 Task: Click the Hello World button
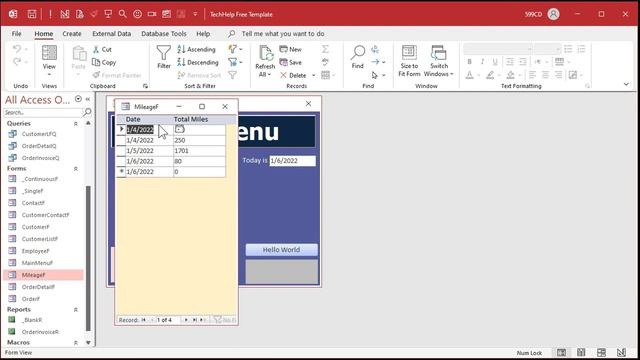pyautogui.click(x=281, y=250)
